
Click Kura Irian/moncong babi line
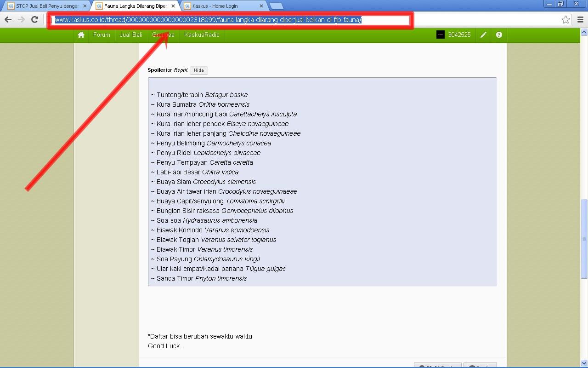tap(224, 114)
